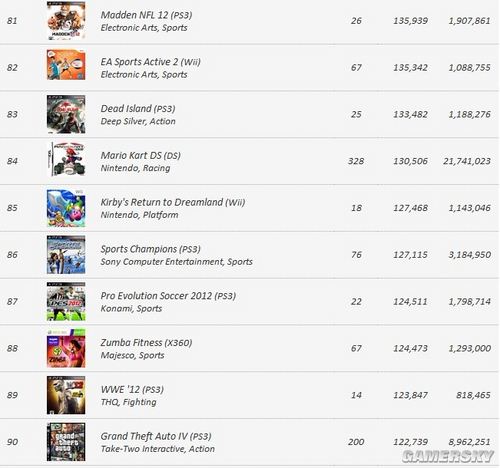Image resolution: width=500 pixels, height=468 pixels.
Task: Open Grand Theft Auto IV (PS3) title link
Action: (156, 436)
